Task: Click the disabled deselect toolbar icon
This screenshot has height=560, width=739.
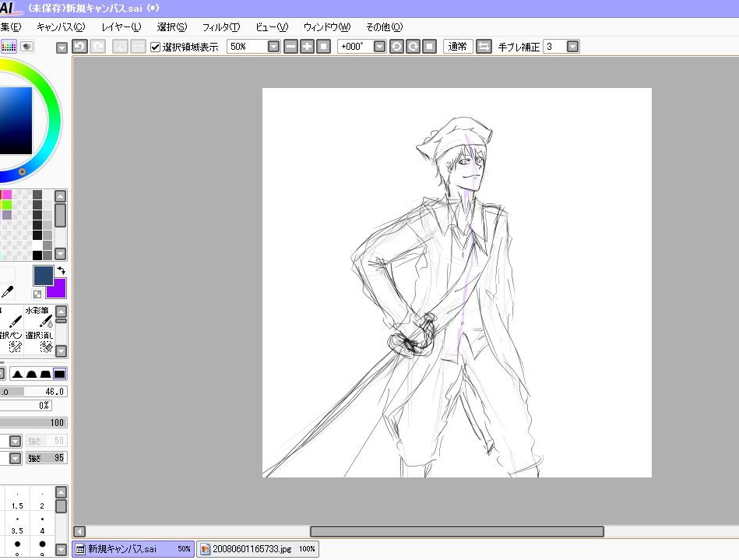Action: coord(120,47)
